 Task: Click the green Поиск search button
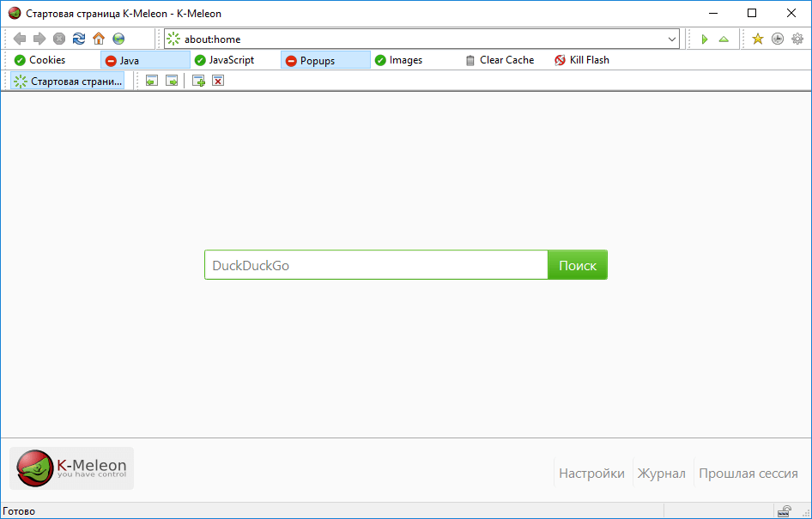[578, 265]
